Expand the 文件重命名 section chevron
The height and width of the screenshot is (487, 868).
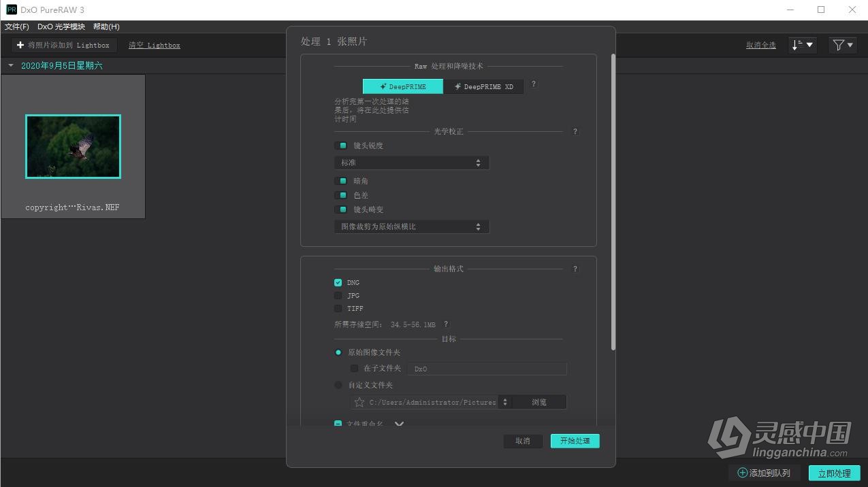[400, 423]
